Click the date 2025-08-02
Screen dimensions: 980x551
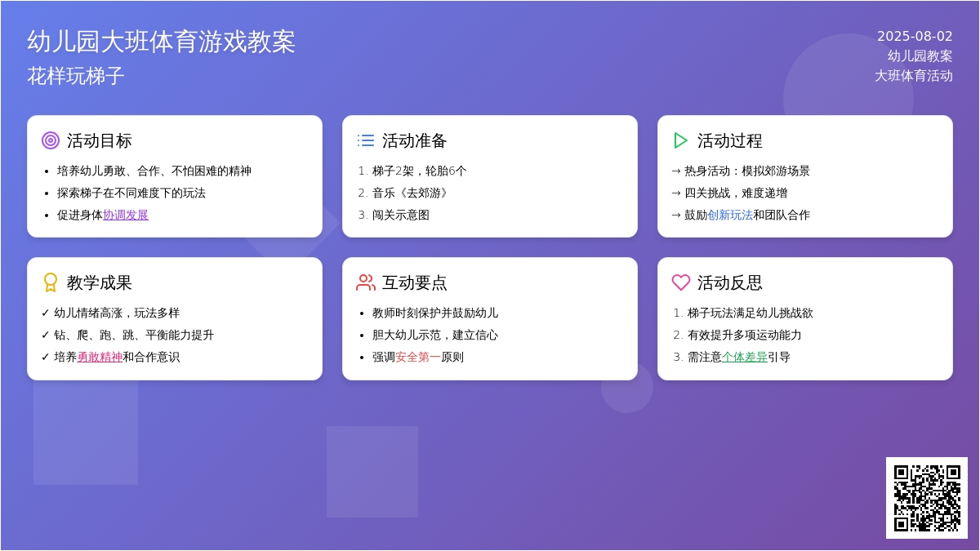(x=915, y=37)
